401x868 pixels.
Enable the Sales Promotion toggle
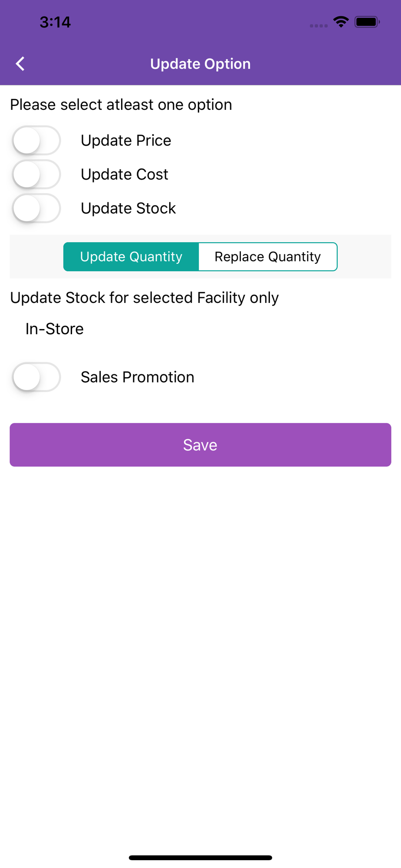[36, 377]
